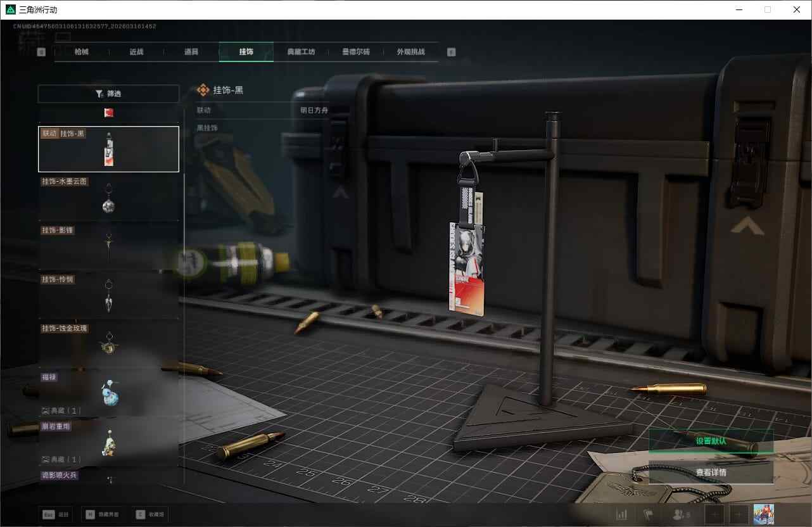
Task: Switch to the 枪械 tab
Action: pyautogui.click(x=82, y=52)
